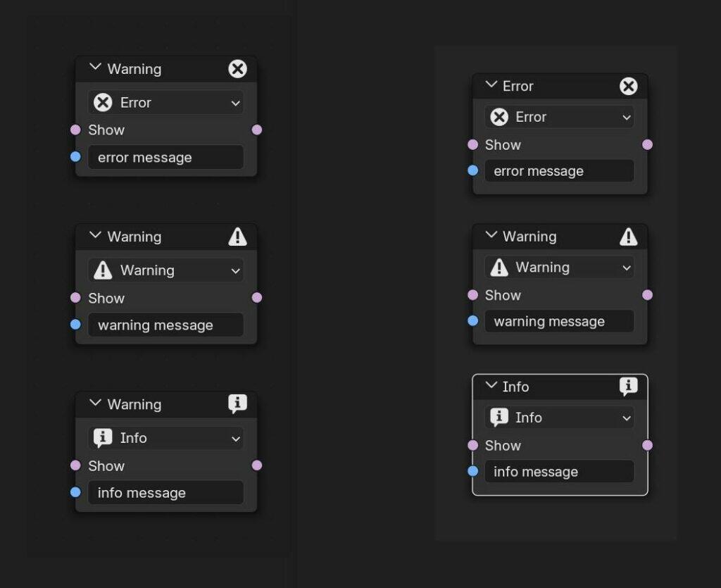
Task: Click the 'warning message' text field in the left node
Action: coord(165,325)
